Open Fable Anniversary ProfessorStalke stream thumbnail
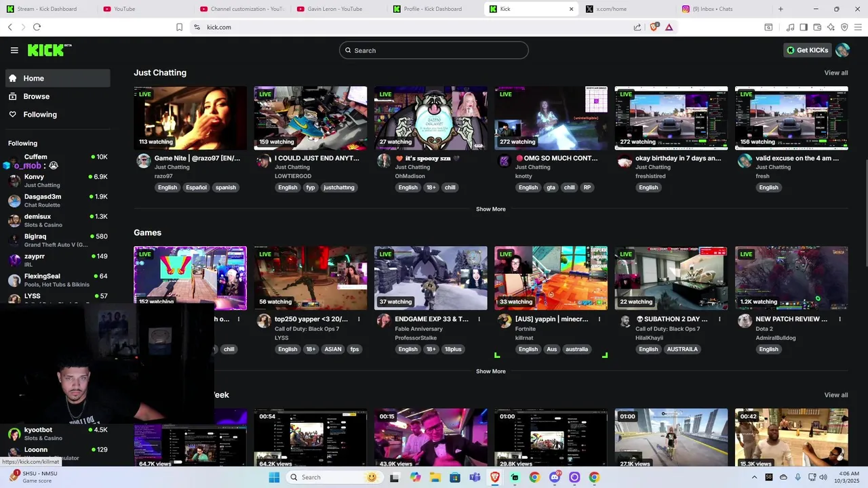 [x=431, y=278]
